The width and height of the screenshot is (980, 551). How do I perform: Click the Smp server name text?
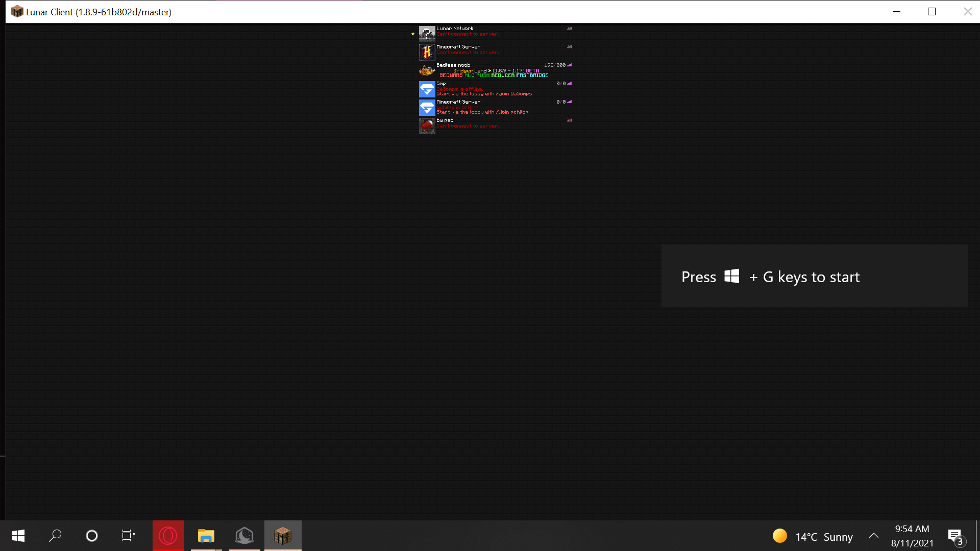pos(441,84)
